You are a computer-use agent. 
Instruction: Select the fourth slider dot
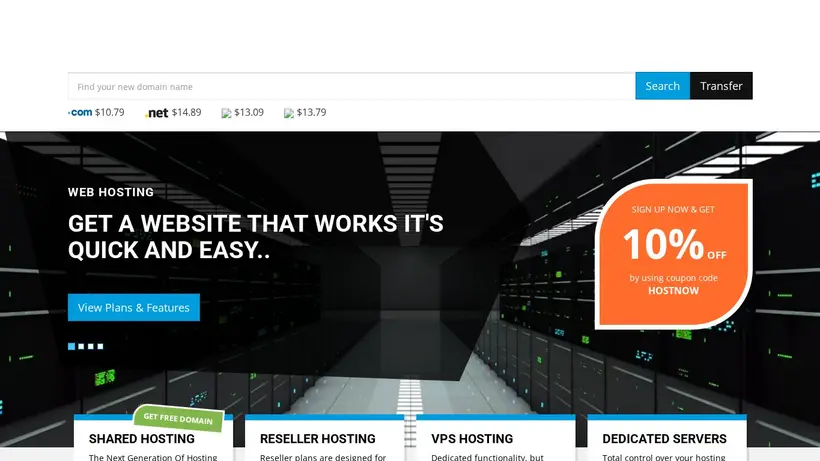click(x=100, y=346)
